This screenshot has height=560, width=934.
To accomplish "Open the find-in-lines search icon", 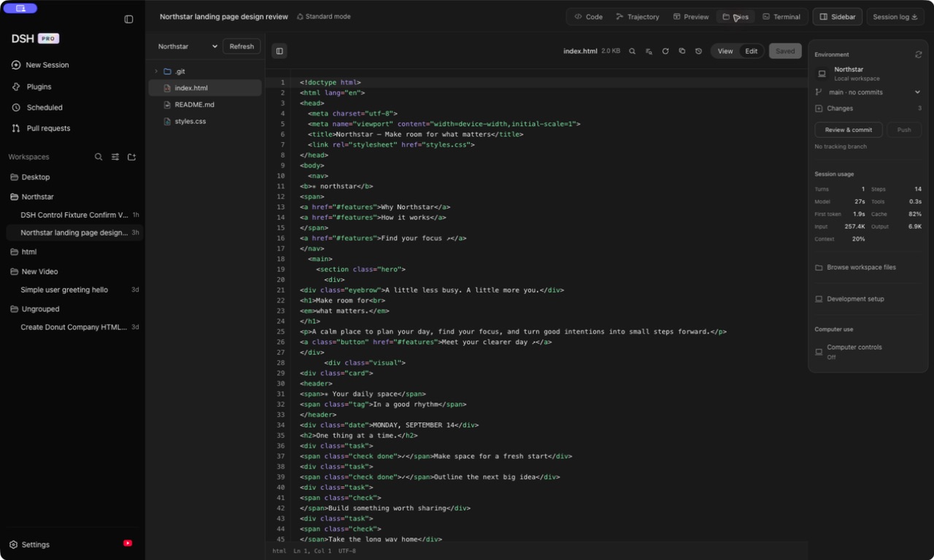I will pos(649,51).
